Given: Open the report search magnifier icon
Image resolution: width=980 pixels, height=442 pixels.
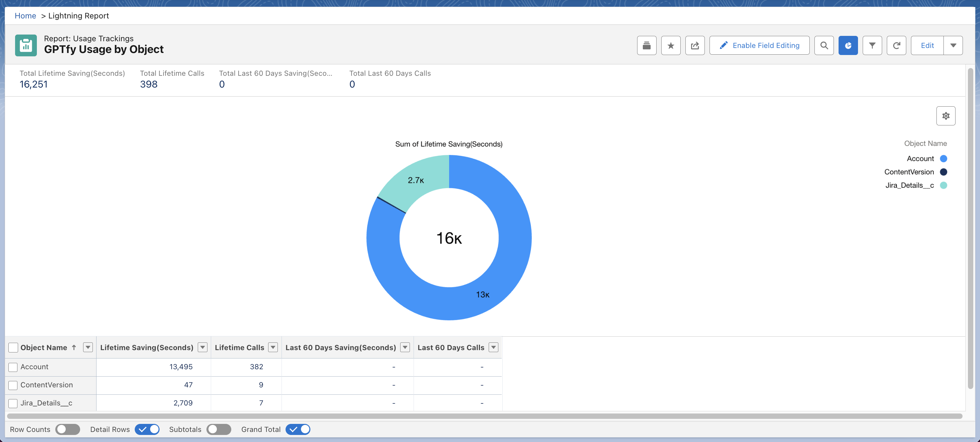Looking at the screenshot, I should (x=823, y=46).
